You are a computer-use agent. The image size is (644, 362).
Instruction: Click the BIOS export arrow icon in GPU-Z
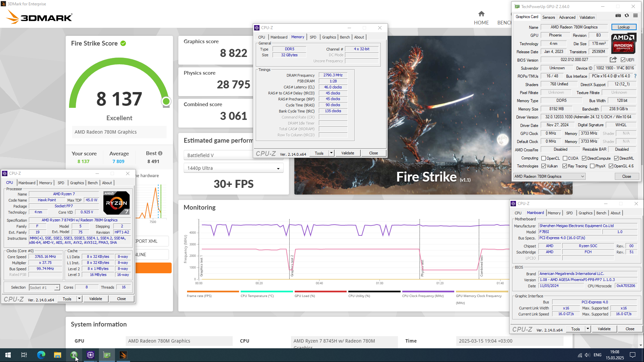click(613, 60)
